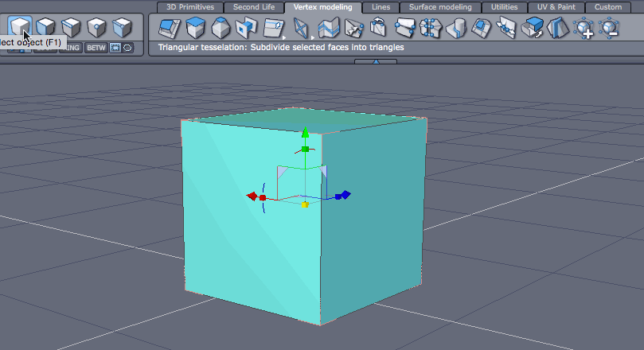644x350 pixels.
Task: Open the tesselation tool flyout arrow
Action: tap(313, 37)
